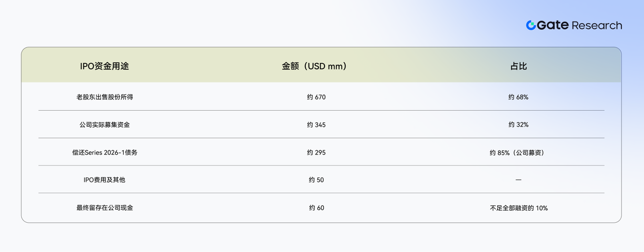Click the 最终留存在公司现金 row label

click(105, 207)
